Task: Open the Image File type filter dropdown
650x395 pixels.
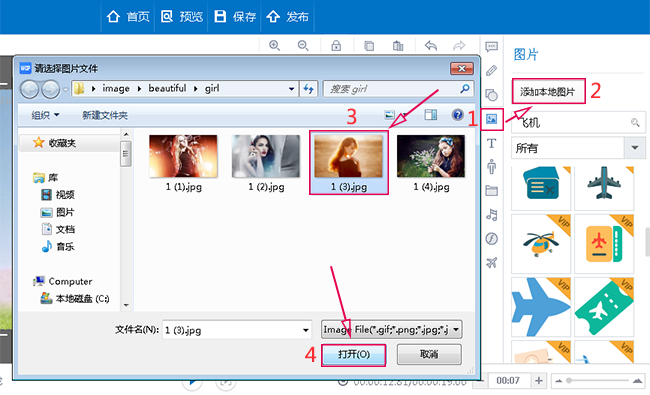Action: tap(392, 330)
